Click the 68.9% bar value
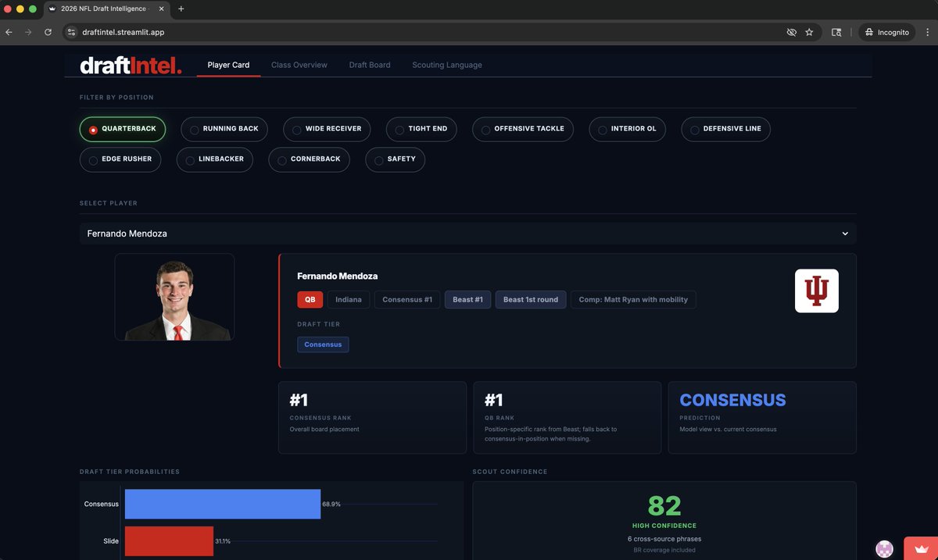The image size is (938, 560). tap(331, 505)
